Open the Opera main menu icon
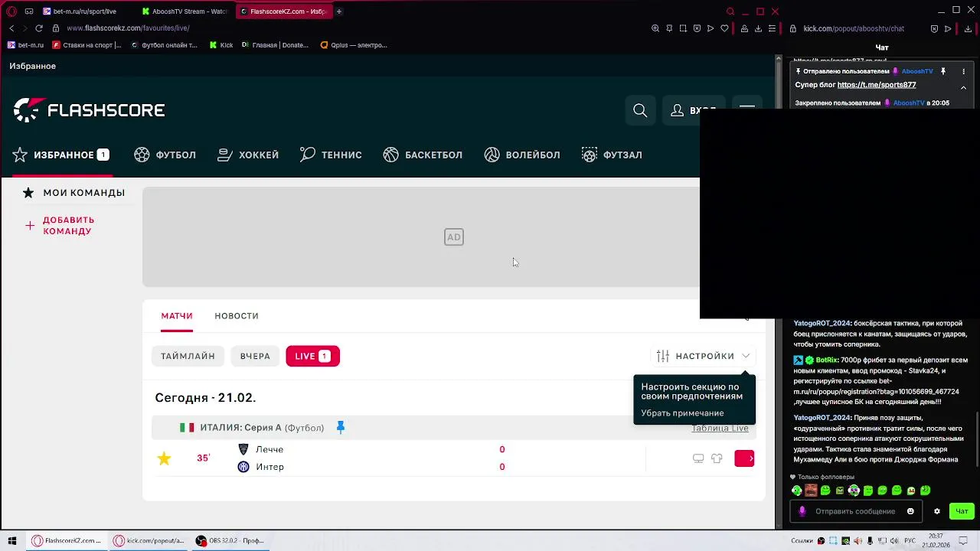 (11, 11)
